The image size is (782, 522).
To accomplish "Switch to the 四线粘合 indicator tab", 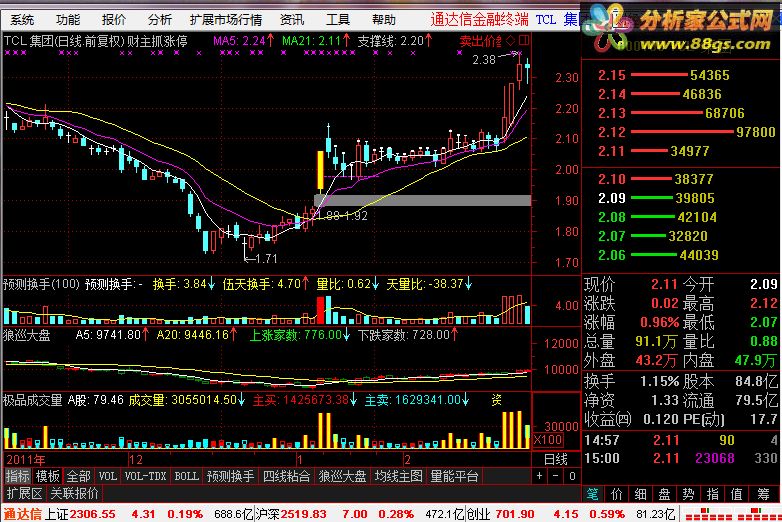I will [x=286, y=477].
